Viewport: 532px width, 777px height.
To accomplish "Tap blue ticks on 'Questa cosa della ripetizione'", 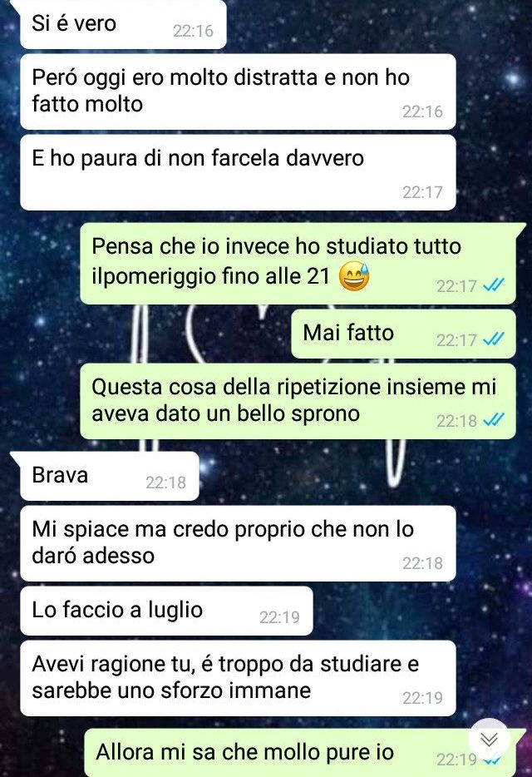I will pyautogui.click(x=494, y=420).
